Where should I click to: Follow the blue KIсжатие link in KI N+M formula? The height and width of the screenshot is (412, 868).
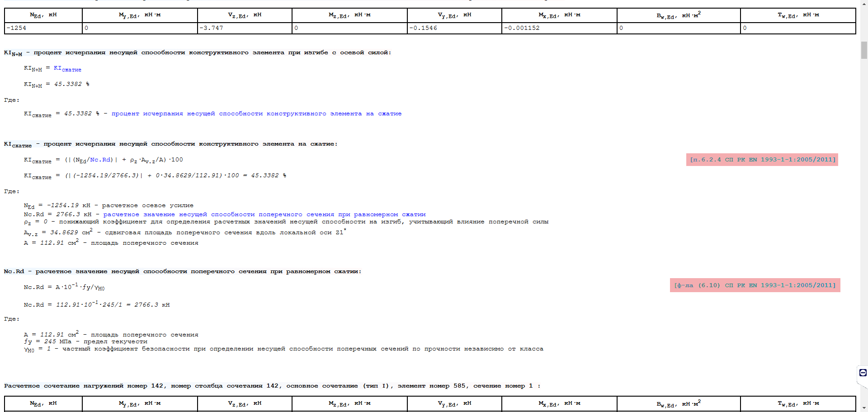[67, 68]
